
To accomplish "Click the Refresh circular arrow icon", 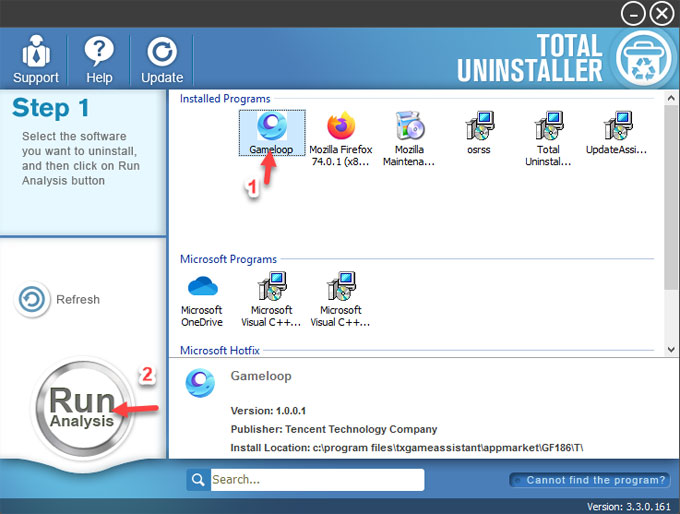I will tap(32, 299).
